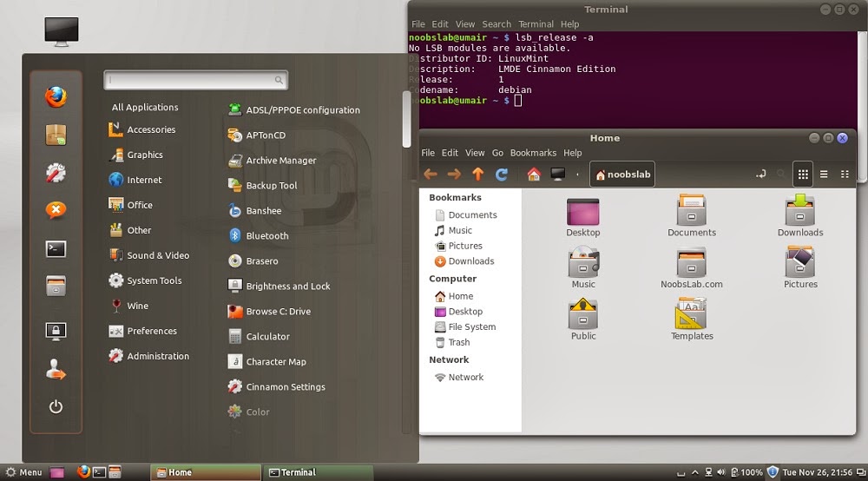Click Terminal taskbar button
The height and width of the screenshot is (481, 868).
click(318, 472)
